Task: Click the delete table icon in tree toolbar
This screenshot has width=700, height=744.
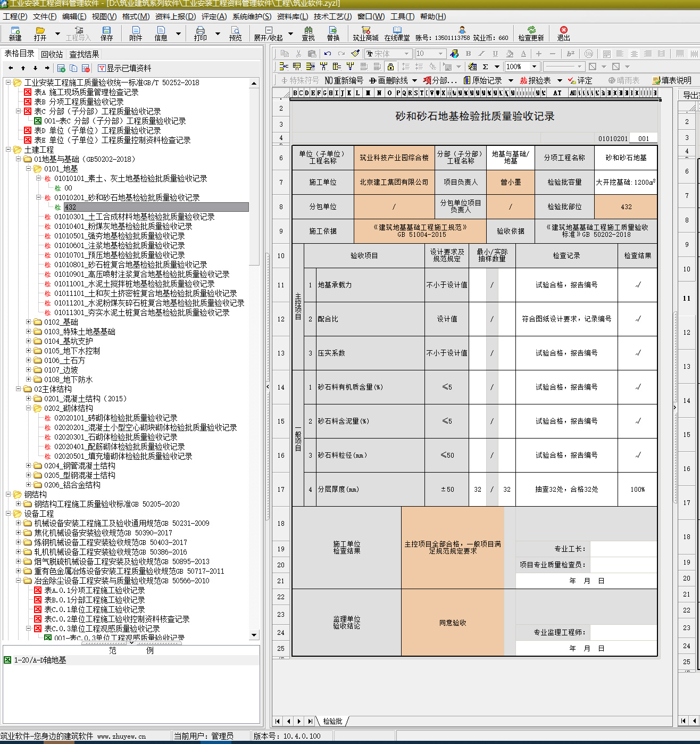Action: (86, 68)
